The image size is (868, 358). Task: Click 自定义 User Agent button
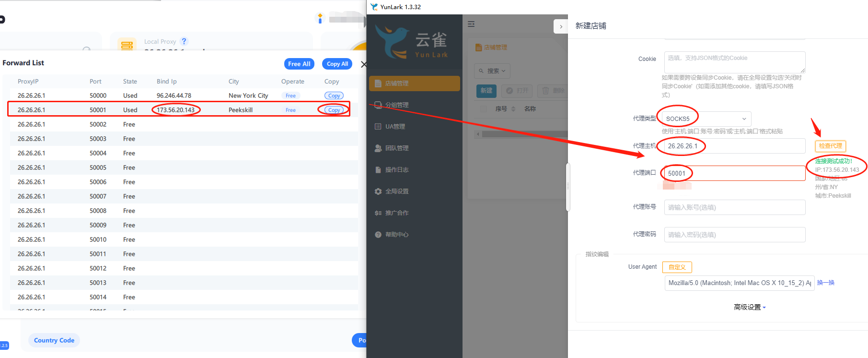(677, 267)
